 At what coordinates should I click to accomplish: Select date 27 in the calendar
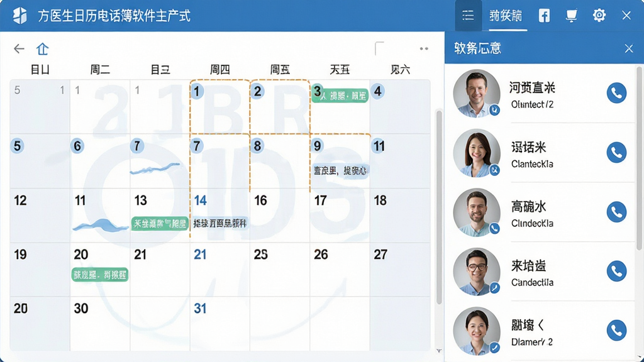[380, 255]
